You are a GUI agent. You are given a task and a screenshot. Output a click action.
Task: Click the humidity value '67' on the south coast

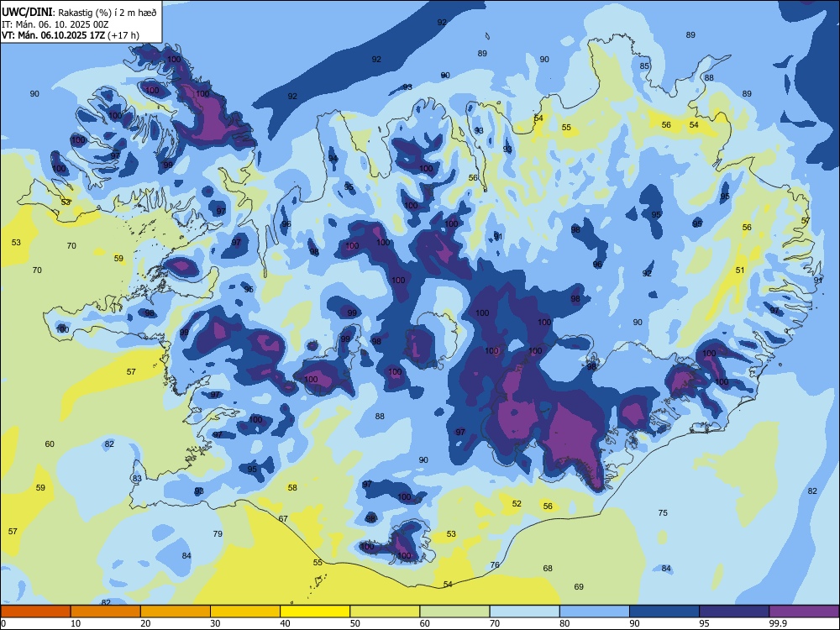point(283,518)
